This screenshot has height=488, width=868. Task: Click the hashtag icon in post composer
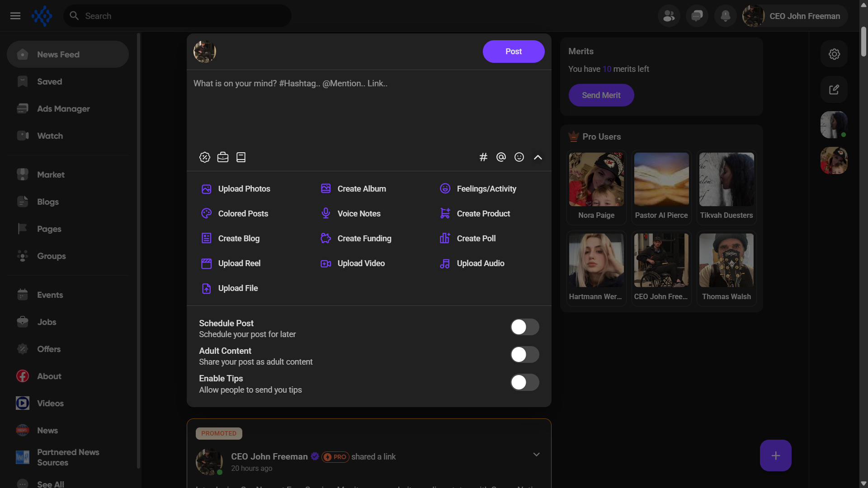pos(483,157)
